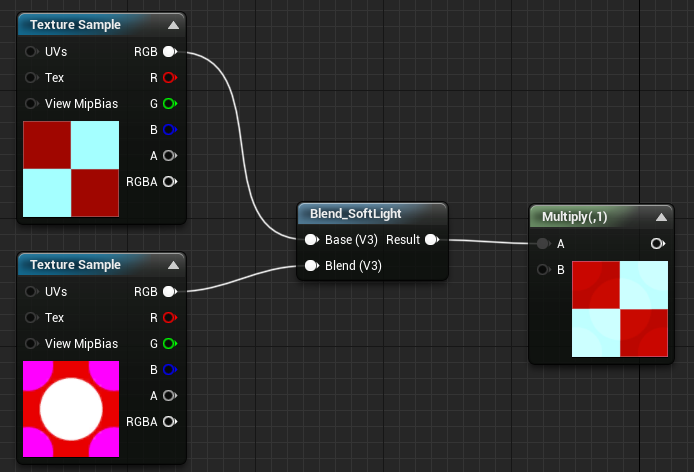694x472 pixels.
Task: Click the red R output pin of top Texture Sample
Action: (170, 78)
